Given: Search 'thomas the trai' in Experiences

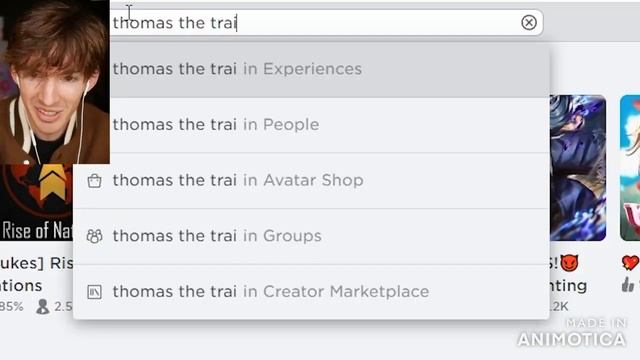Looking at the screenshot, I should pos(311,69).
